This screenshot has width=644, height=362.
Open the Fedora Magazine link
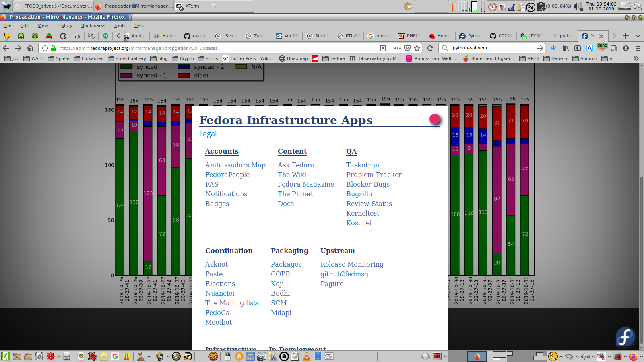306,184
